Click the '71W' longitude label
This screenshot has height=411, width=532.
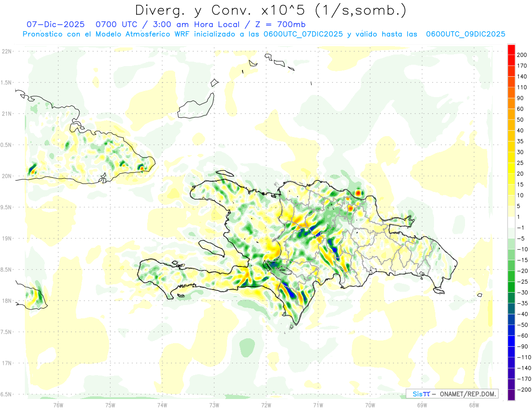pyautogui.click(x=318, y=405)
